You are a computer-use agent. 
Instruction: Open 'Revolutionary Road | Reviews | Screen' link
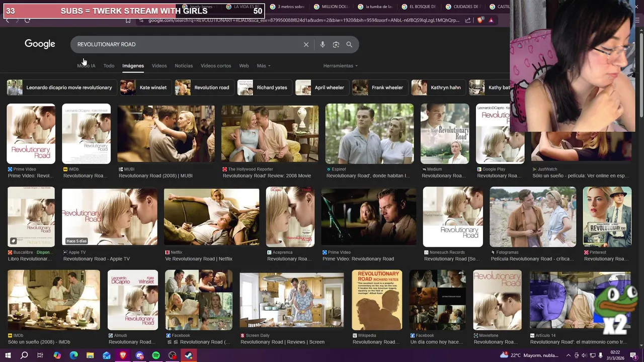[x=283, y=342]
